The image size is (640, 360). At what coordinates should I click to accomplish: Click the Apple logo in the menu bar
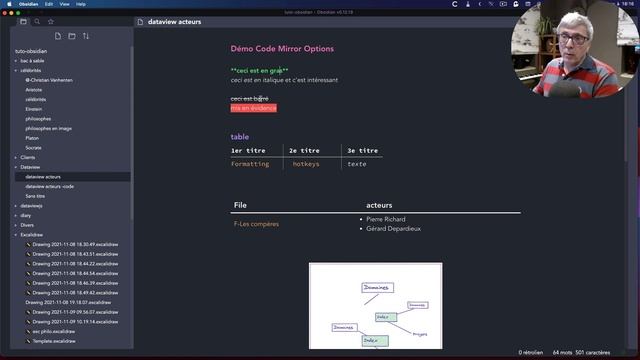click(9, 4)
